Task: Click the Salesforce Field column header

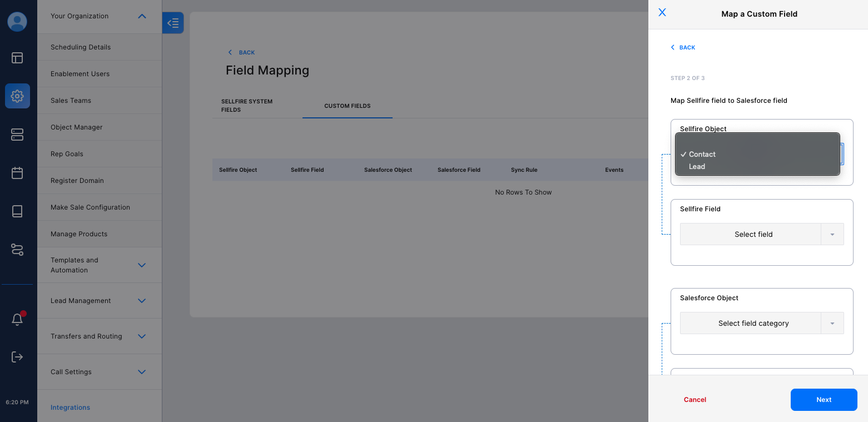Action: [459, 170]
